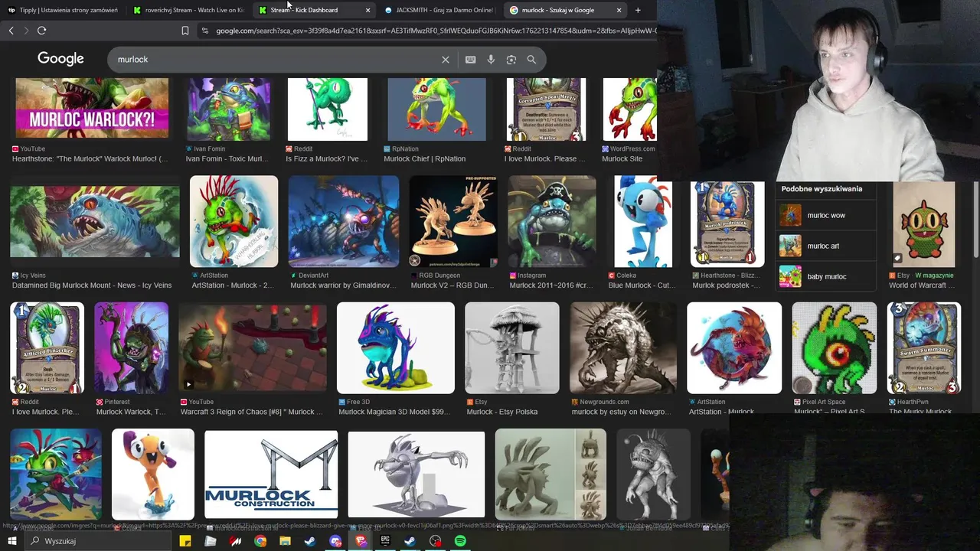
Task: Select related search murloc art
Action: [826, 246]
